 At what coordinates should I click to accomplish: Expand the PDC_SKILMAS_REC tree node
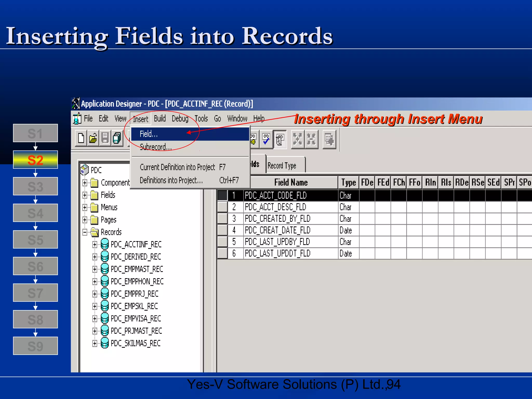95,343
